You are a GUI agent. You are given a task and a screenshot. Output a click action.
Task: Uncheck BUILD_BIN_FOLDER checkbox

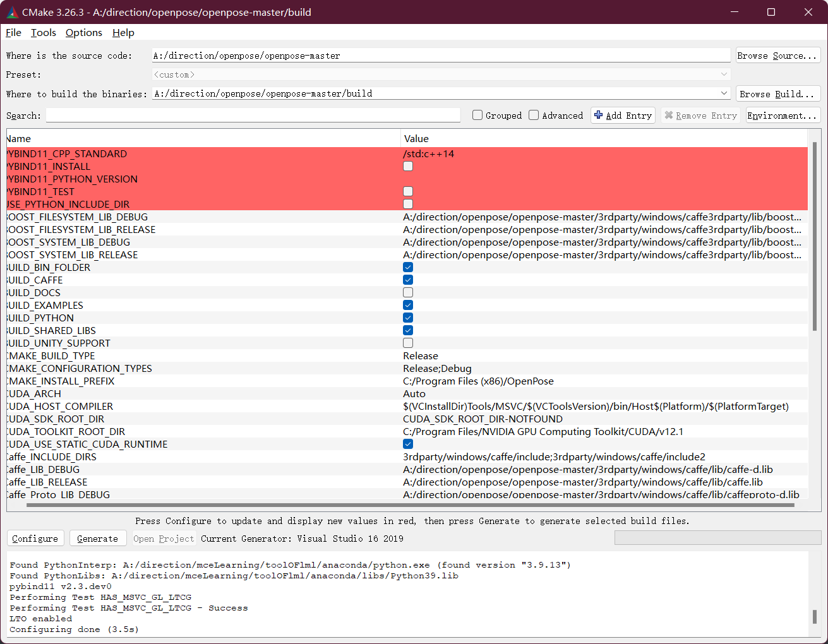(x=408, y=267)
